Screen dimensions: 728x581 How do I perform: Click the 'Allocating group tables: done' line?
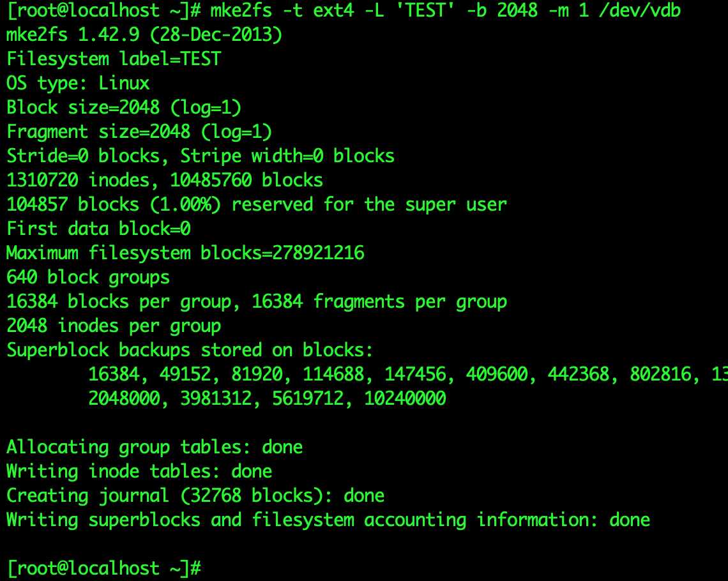[155, 448]
